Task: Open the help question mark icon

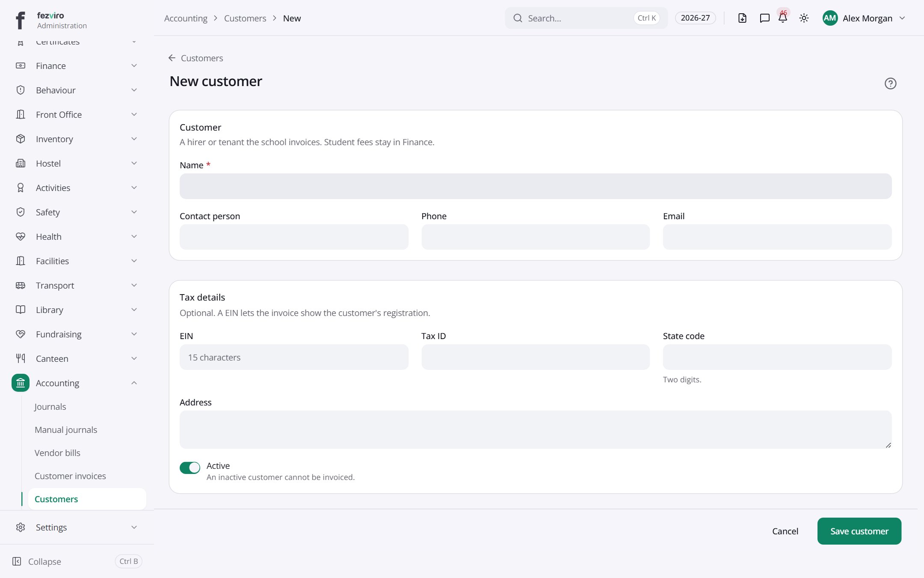Action: (890, 83)
